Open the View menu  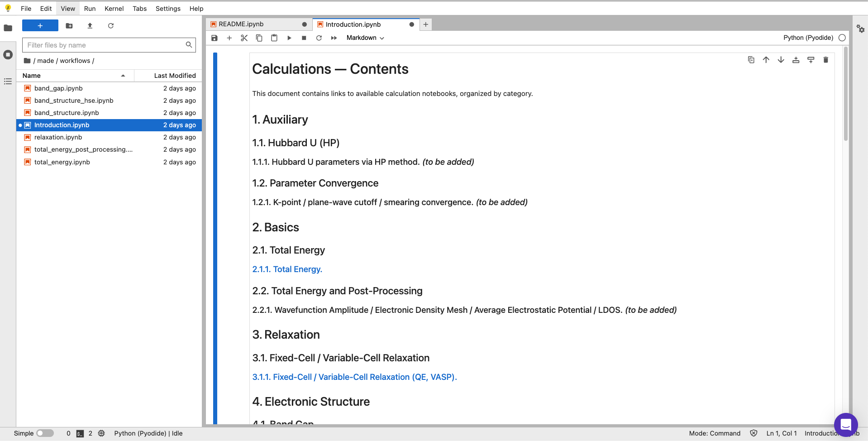click(68, 9)
